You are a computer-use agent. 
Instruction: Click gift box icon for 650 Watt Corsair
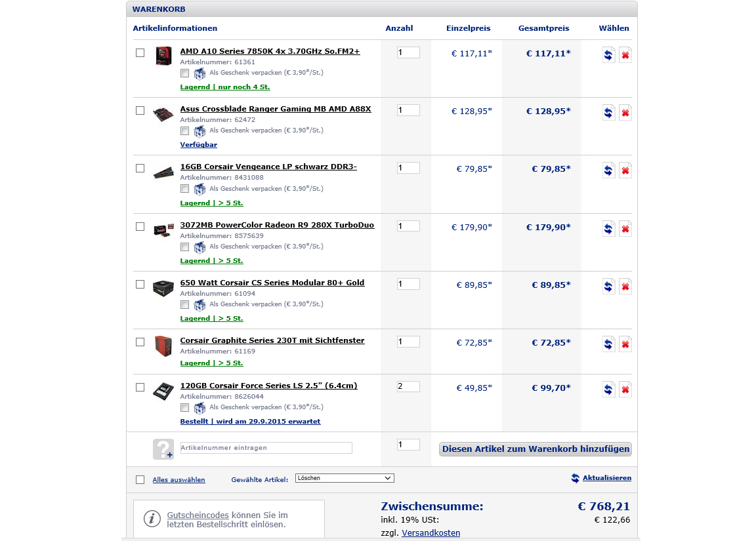tap(199, 305)
